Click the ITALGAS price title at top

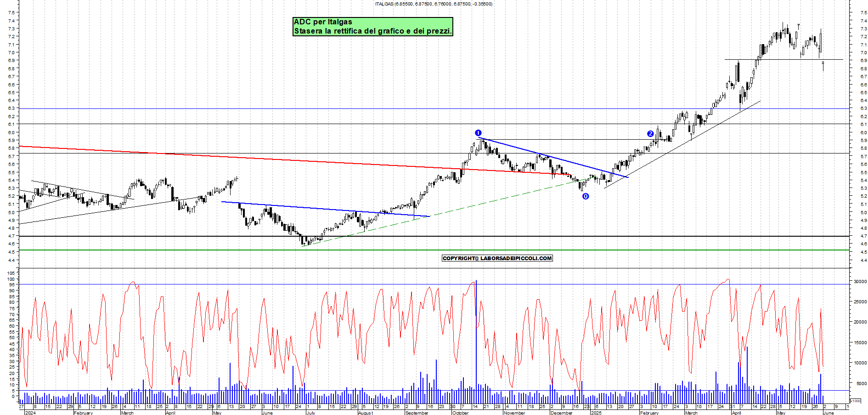tap(434, 4)
